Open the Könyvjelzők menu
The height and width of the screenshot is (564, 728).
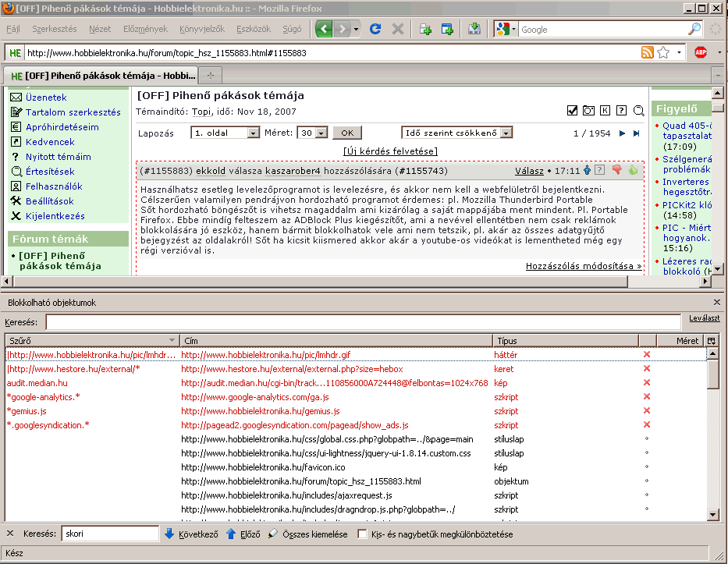point(202,29)
